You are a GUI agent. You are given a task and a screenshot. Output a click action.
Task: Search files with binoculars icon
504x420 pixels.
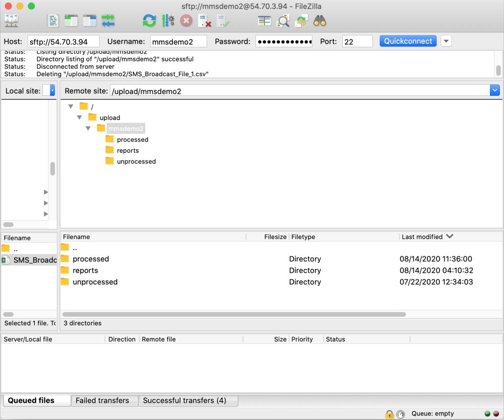coord(320,21)
